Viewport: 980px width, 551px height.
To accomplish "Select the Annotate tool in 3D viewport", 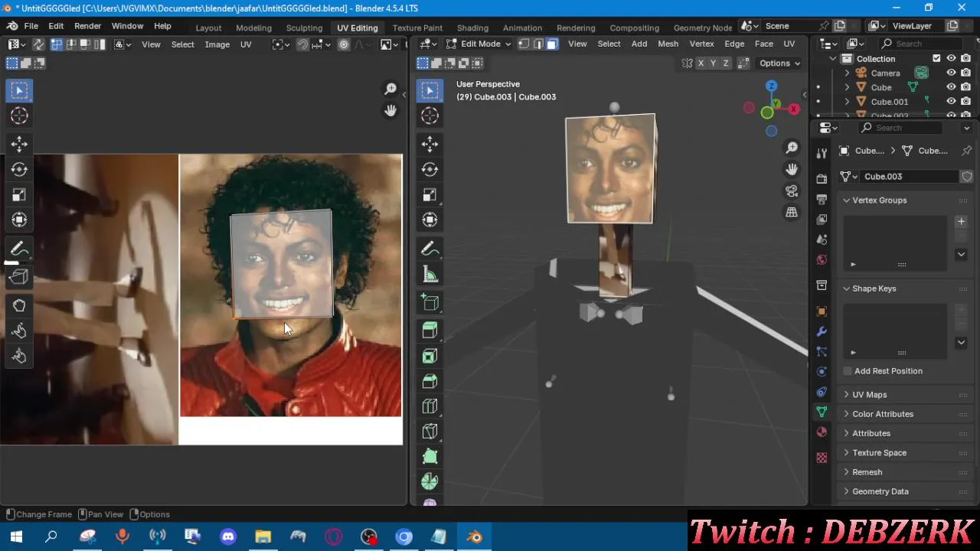I will tap(430, 249).
